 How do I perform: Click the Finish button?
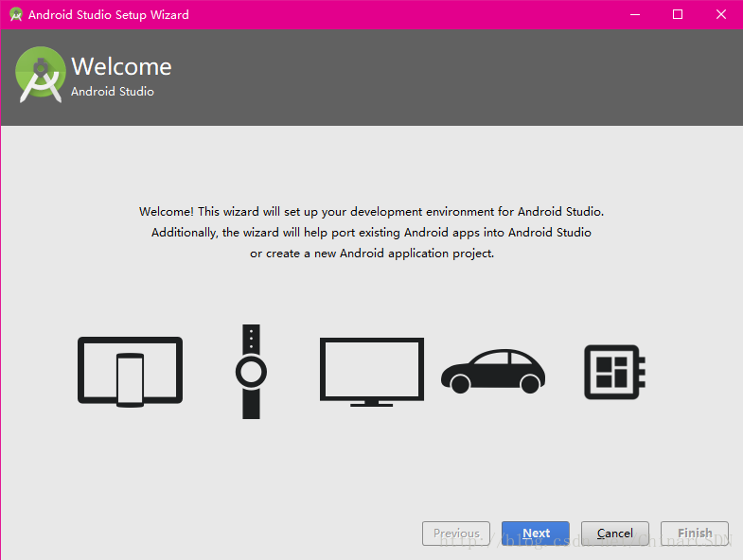[x=695, y=534]
